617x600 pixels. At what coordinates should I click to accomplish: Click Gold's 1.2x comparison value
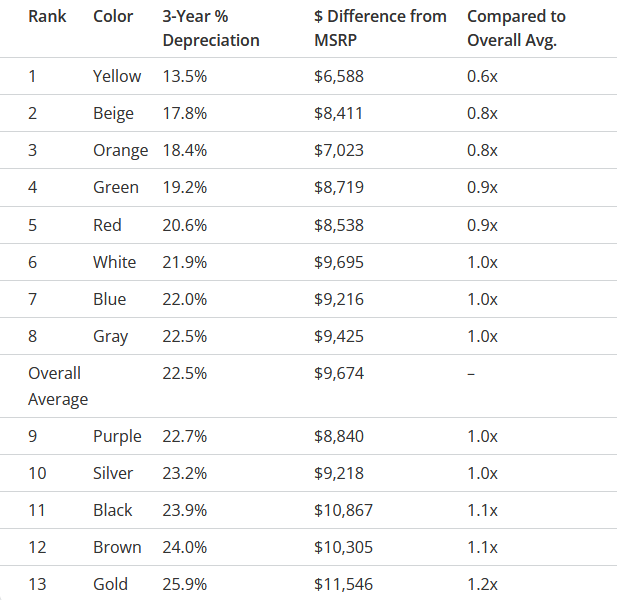tap(482, 584)
